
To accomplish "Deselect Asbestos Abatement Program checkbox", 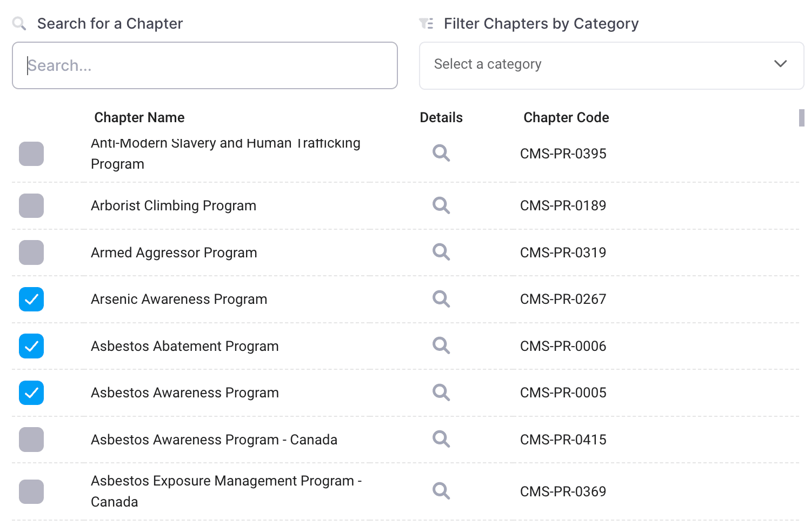I will point(31,346).
